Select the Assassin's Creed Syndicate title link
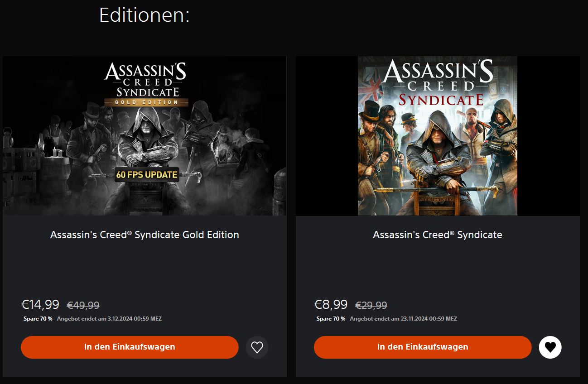Viewport: 588px width, 384px height. [438, 235]
